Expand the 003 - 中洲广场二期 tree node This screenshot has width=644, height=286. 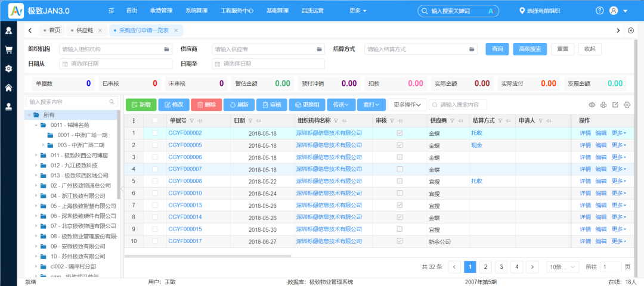43,145
